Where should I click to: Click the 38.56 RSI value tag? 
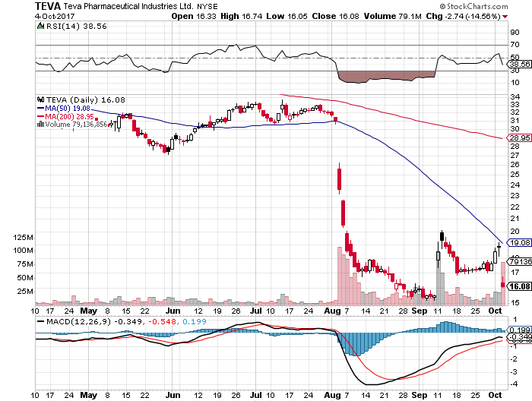point(518,65)
